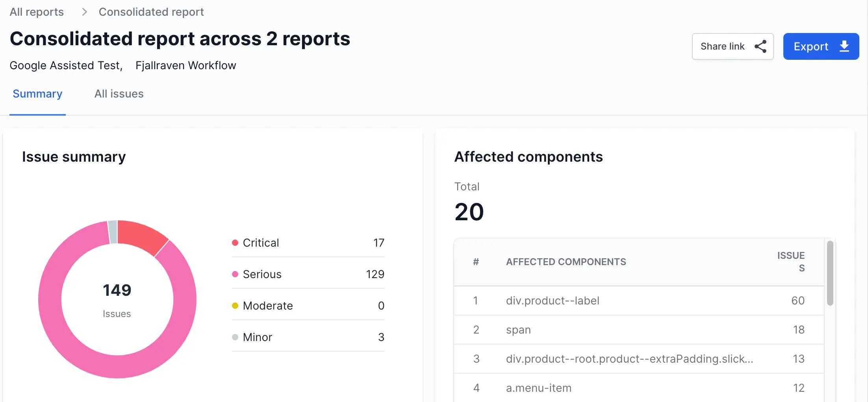Click the red Critical legend dot
This screenshot has height=402, width=868.
click(x=235, y=243)
